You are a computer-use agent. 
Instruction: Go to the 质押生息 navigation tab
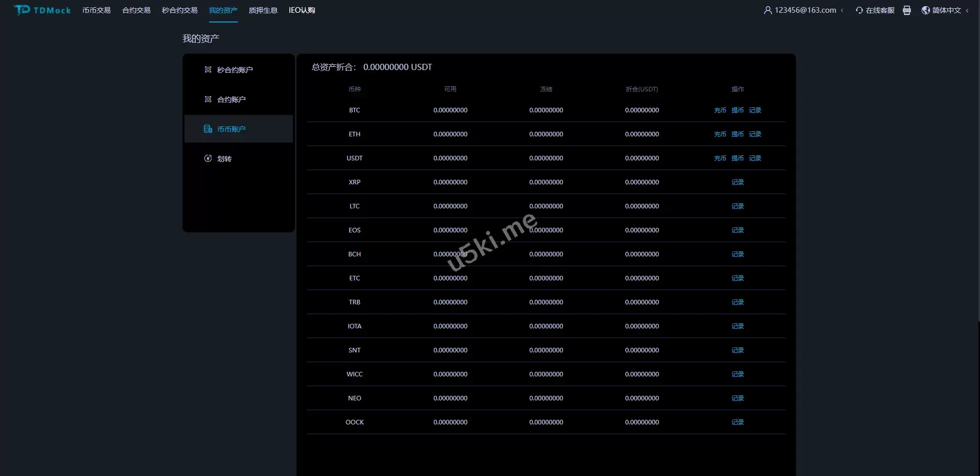point(263,10)
